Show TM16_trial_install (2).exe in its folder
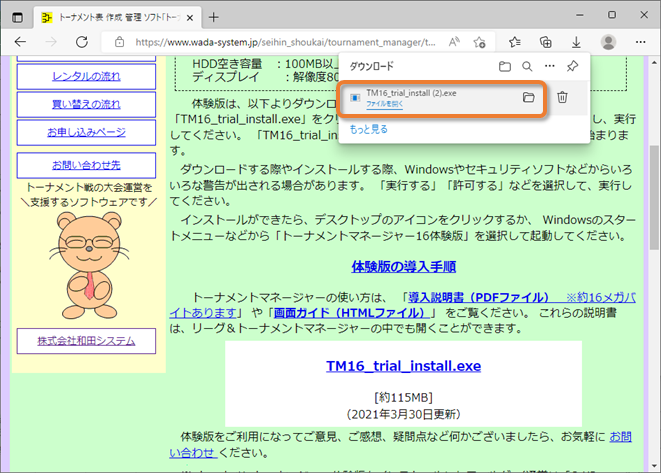The height and width of the screenshot is (473, 661). click(x=528, y=97)
